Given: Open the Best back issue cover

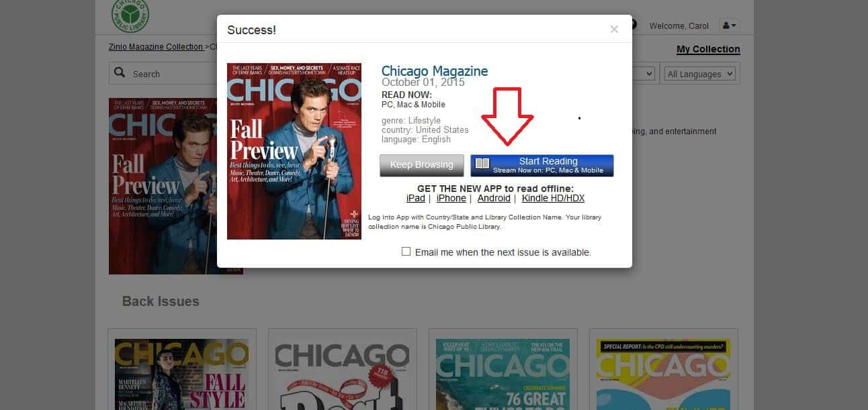Looking at the screenshot, I should tap(342, 374).
